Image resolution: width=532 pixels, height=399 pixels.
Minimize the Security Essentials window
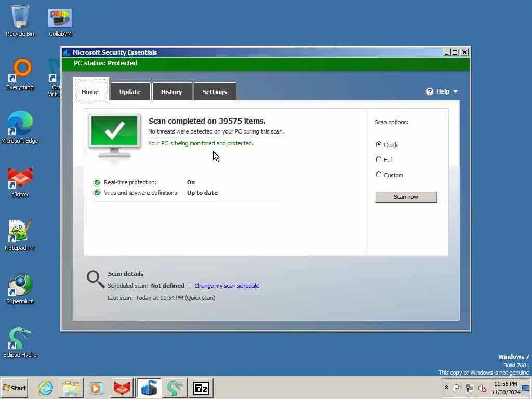tap(446, 52)
